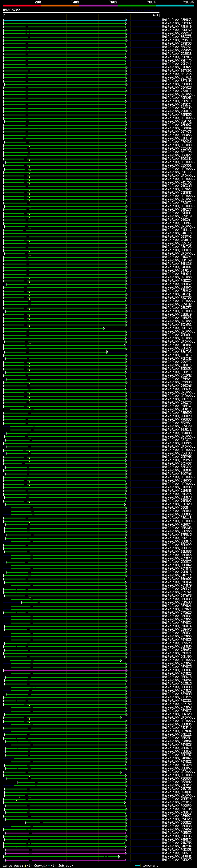The width and height of the screenshot is (197, 868).
Task: Select the label UniRef100_A0BDZ9
Action: (x=177, y=833)
